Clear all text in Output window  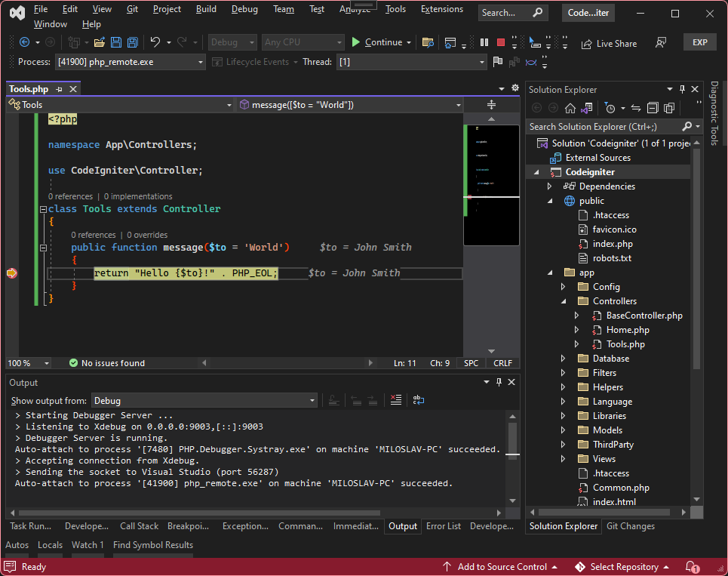pos(396,401)
